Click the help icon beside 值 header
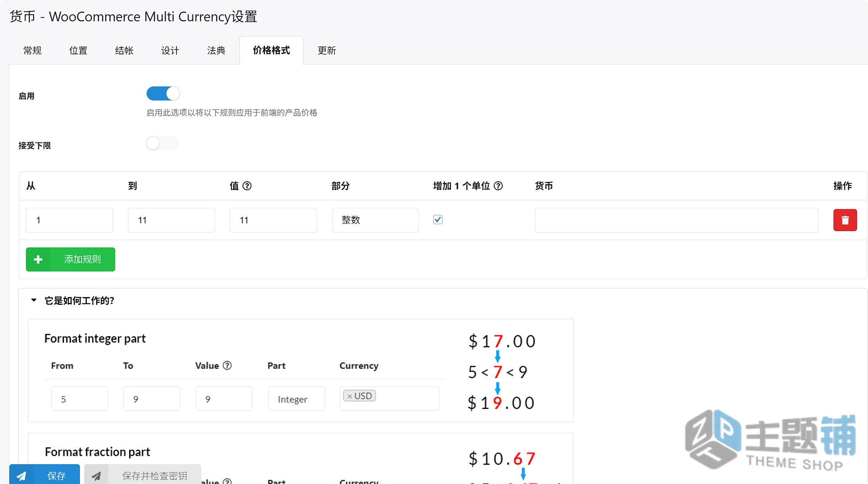 [247, 186]
